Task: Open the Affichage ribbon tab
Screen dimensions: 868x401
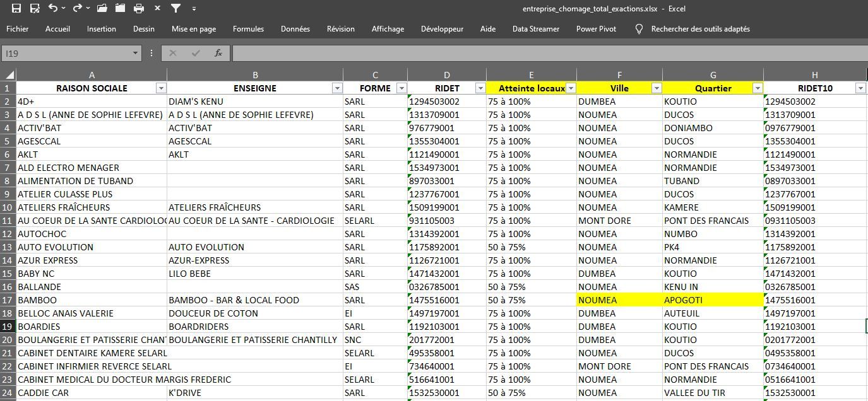Action: click(388, 29)
